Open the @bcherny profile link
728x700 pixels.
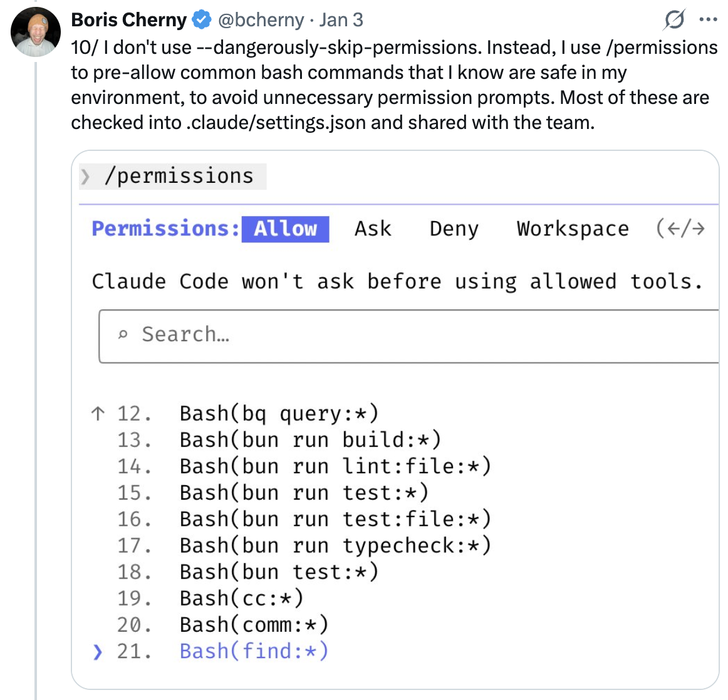pyautogui.click(x=261, y=19)
